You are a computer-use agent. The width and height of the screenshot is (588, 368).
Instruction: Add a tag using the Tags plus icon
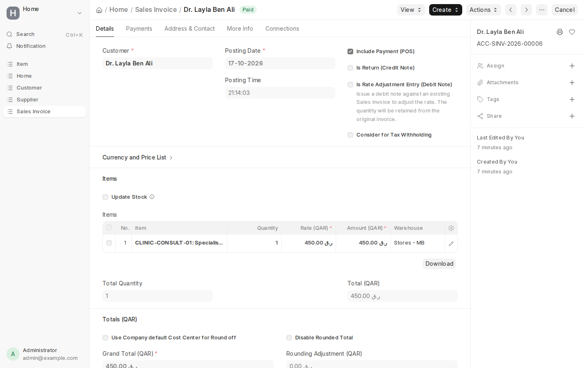point(572,99)
